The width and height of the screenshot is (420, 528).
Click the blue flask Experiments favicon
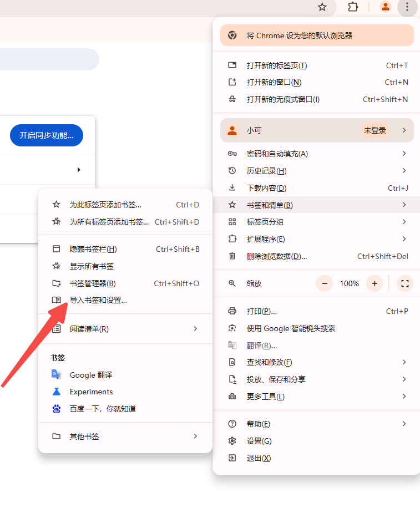tap(56, 392)
